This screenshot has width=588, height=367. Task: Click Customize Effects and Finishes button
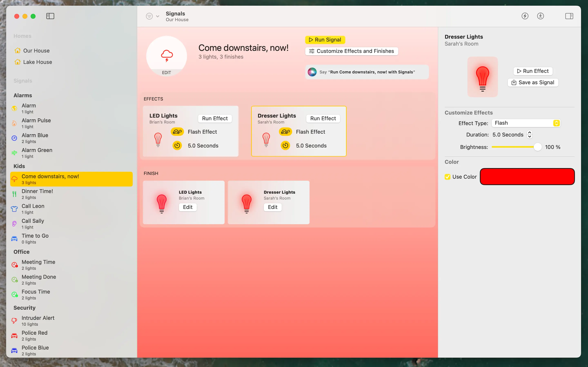(351, 51)
